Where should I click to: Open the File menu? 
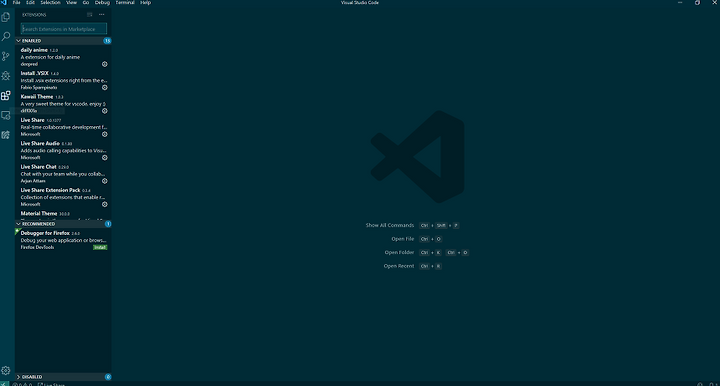pyautogui.click(x=17, y=2)
